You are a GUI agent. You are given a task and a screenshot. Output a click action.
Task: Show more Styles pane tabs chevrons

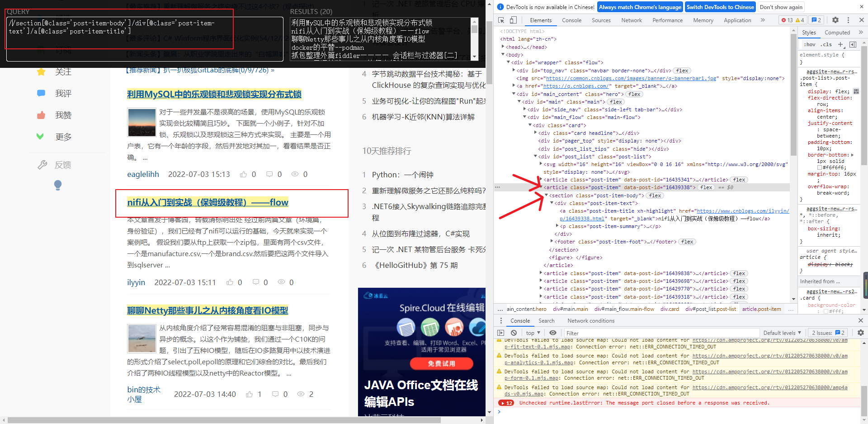861,32
